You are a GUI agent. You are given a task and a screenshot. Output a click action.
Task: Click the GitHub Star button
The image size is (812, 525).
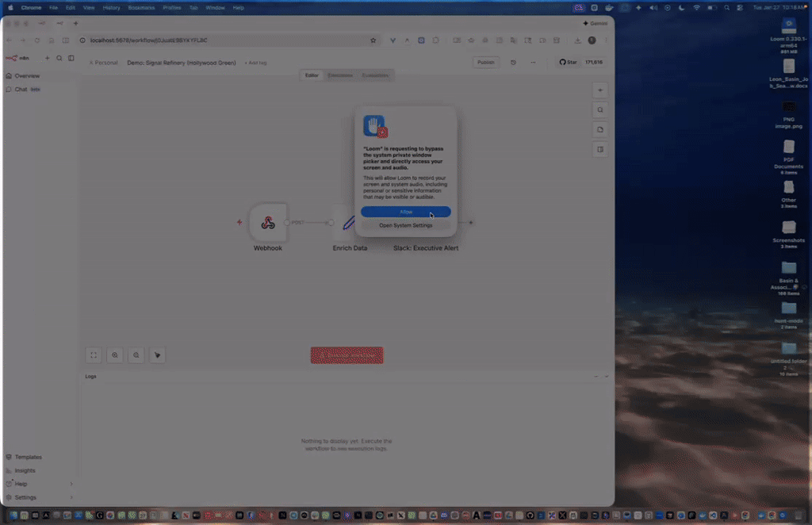tap(568, 62)
